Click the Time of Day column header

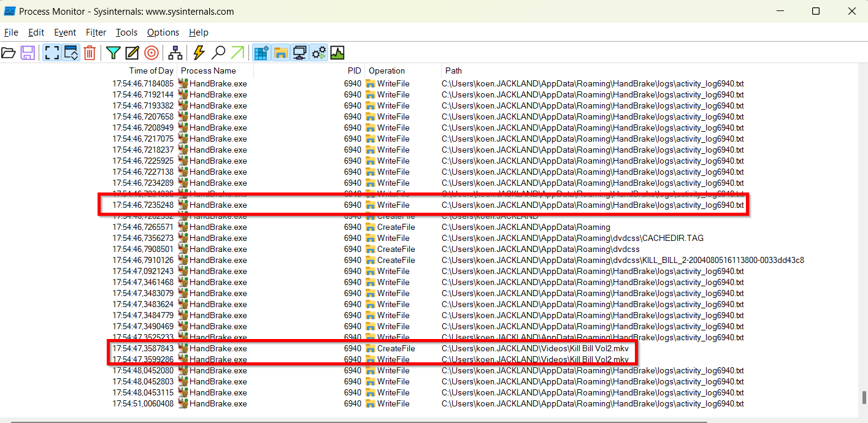[151, 70]
